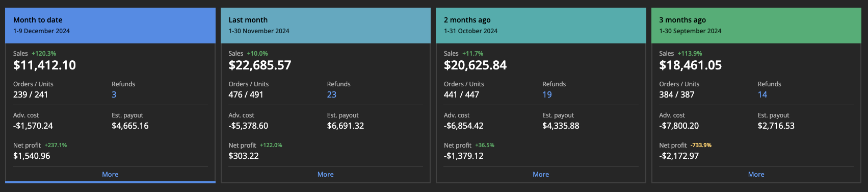868x192 pixels.
Task: Click the -733.9% net profit change
Action: [x=701, y=146]
